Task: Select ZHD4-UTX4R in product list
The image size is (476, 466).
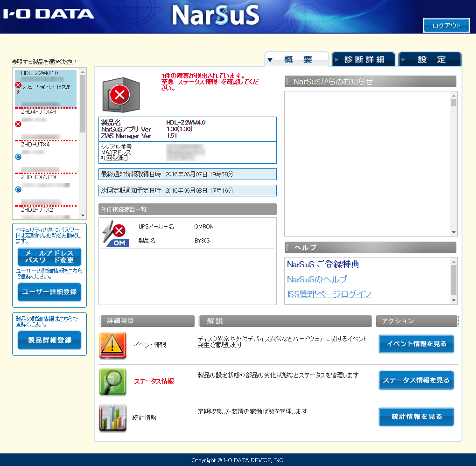Action: 46,124
